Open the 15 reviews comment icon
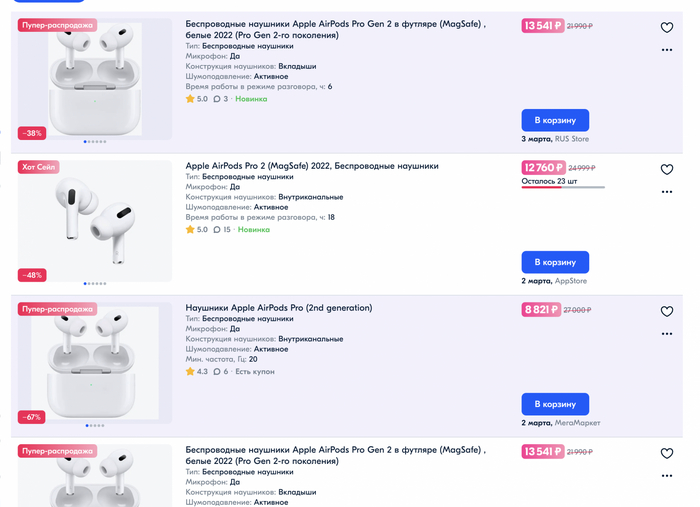This screenshot has height=507, width=700. point(217,230)
